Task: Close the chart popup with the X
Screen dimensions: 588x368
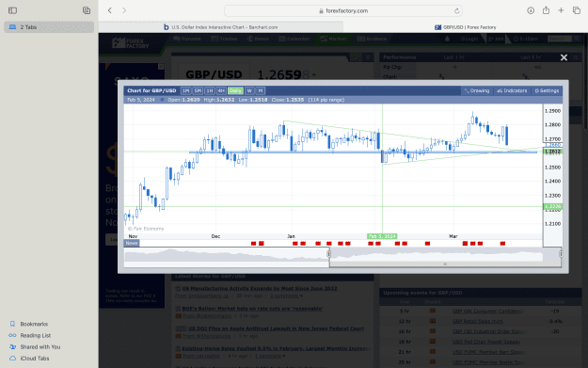Action: (x=564, y=57)
